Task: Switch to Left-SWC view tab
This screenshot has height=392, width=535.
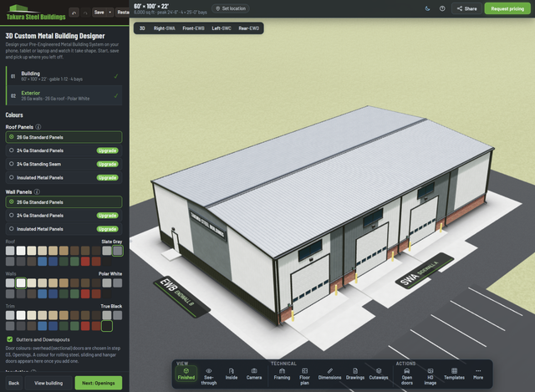Action: 222,28
